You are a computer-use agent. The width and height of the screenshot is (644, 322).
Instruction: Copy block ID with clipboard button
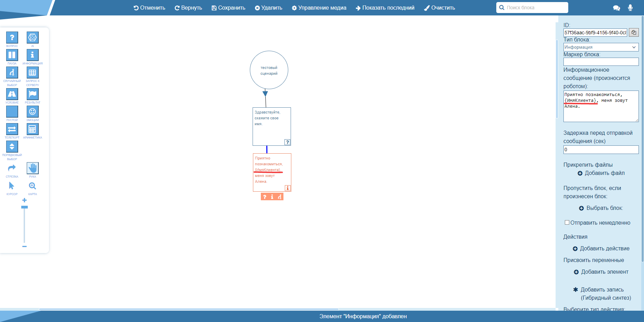pos(634,33)
